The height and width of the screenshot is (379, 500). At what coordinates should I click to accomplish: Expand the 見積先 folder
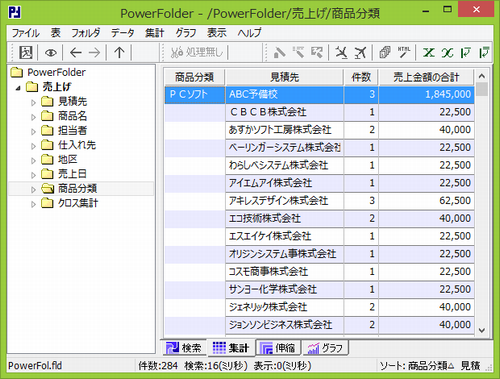click(x=33, y=102)
